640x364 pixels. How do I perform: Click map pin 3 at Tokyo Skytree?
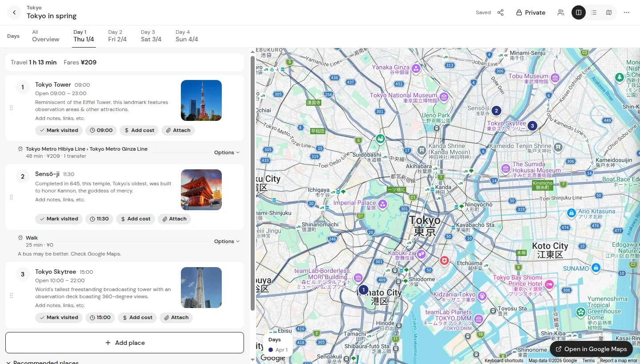(x=532, y=126)
